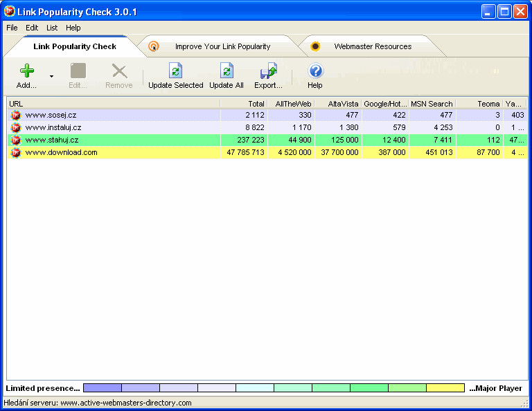Sort by the AltaVista column header

[x=338, y=104]
